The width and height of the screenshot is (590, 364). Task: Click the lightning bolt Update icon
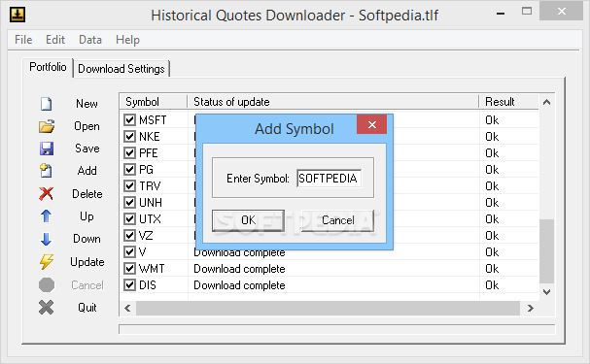(x=47, y=262)
